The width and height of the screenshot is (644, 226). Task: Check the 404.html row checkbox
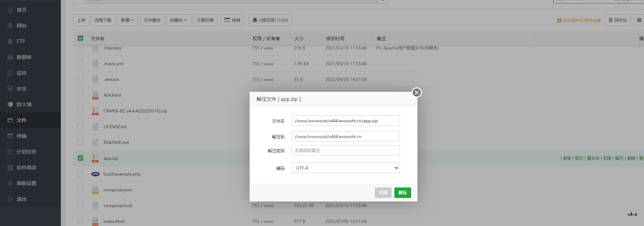[80, 95]
